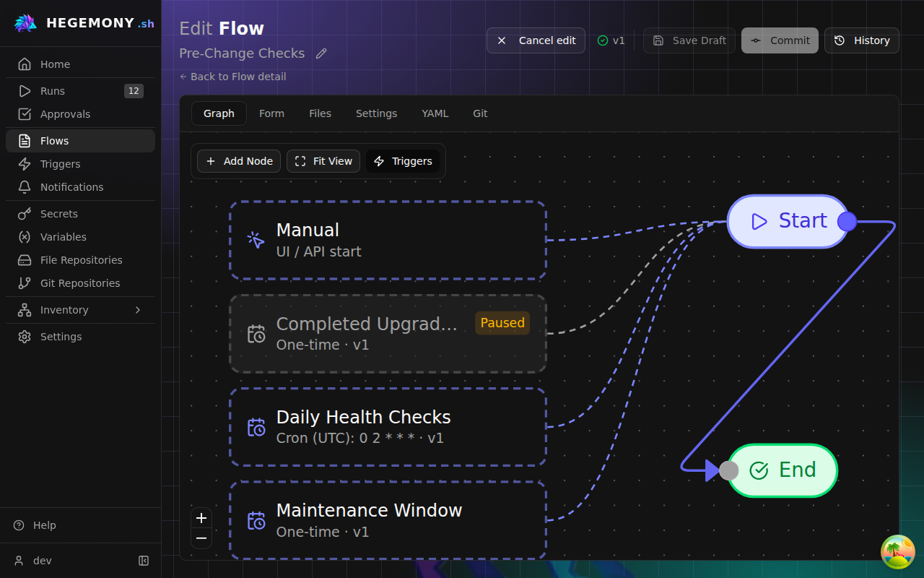The height and width of the screenshot is (578, 924).
Task: Open the Secrets page
Action: (x=80, y=214)
